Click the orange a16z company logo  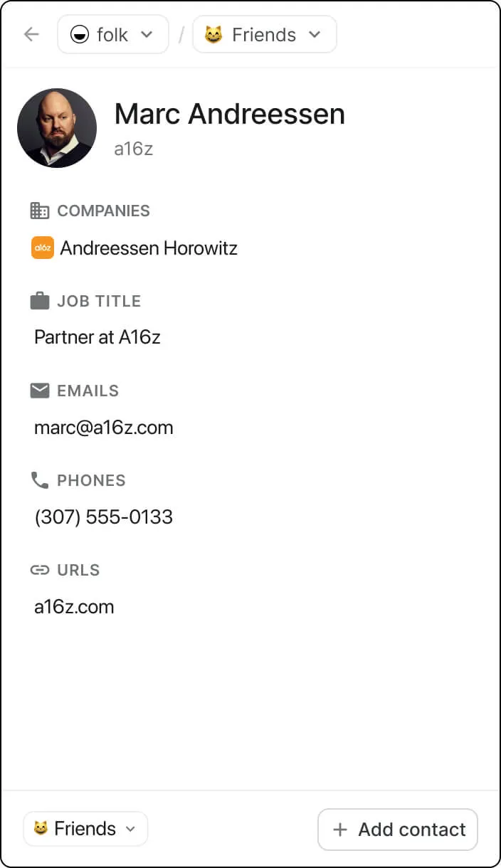click(43, 248)
